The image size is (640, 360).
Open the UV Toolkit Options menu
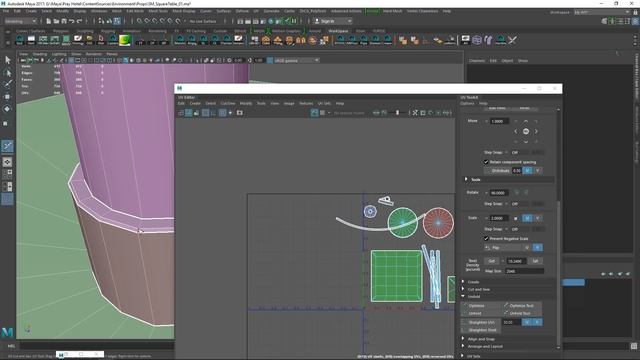(x=467, y=103)
